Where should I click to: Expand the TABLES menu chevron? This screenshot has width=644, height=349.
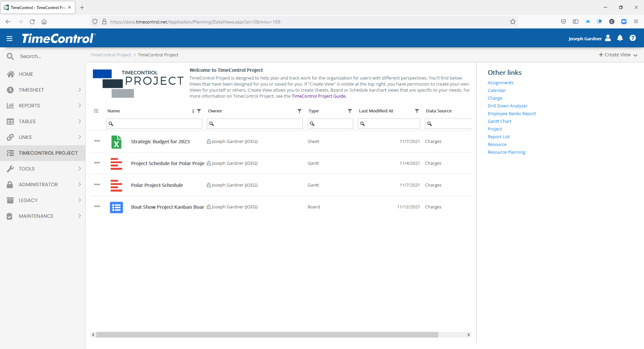click(79, 121)
